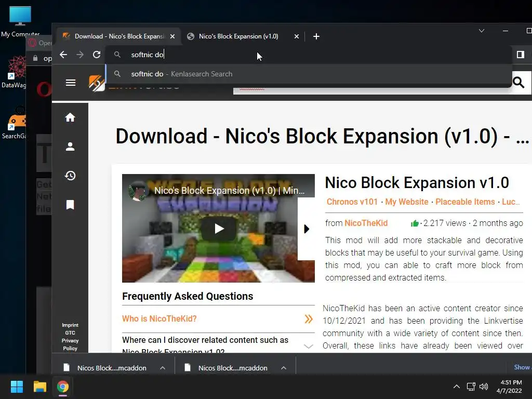Open the Linkvertise hamburger menu
The height and width of the screenshot is (399, 532).
pyautogui.click(x=71, y=83)
